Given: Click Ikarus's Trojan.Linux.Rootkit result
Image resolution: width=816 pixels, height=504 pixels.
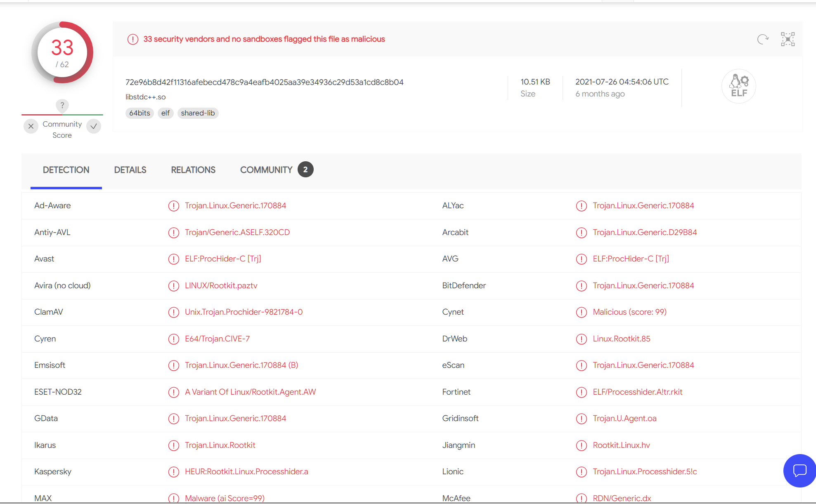Looking at the screenshot, I should pos(220,445).
